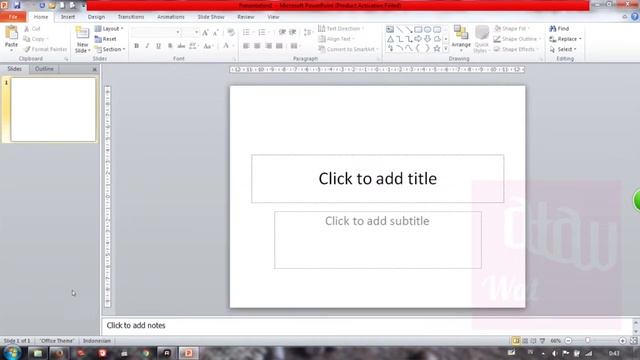Open the Shape Fill dropdown
640x360 pixels.
tap(512, 29)
